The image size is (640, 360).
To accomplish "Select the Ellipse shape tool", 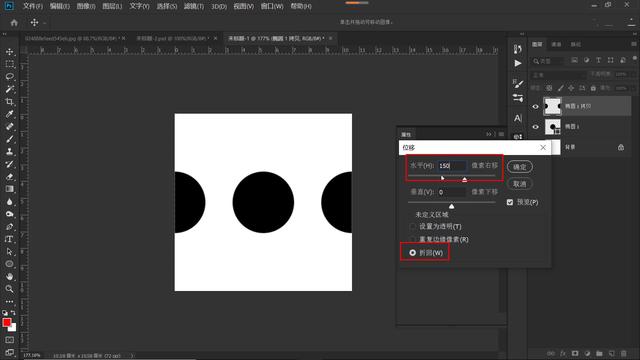I will pyautogui.click(x=9, y=264).
